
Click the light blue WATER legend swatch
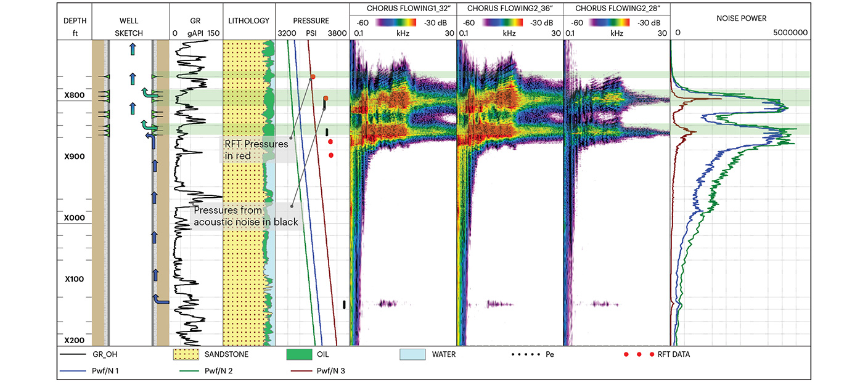point(412,355)
